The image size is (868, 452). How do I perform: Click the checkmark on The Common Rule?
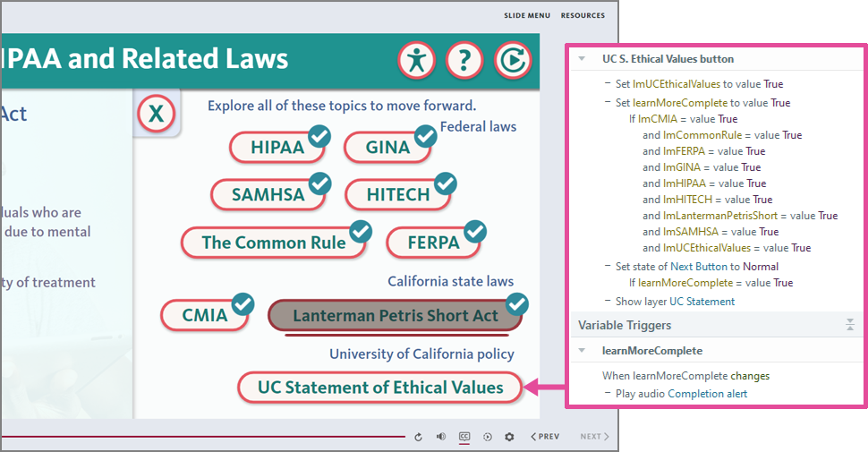361,232
